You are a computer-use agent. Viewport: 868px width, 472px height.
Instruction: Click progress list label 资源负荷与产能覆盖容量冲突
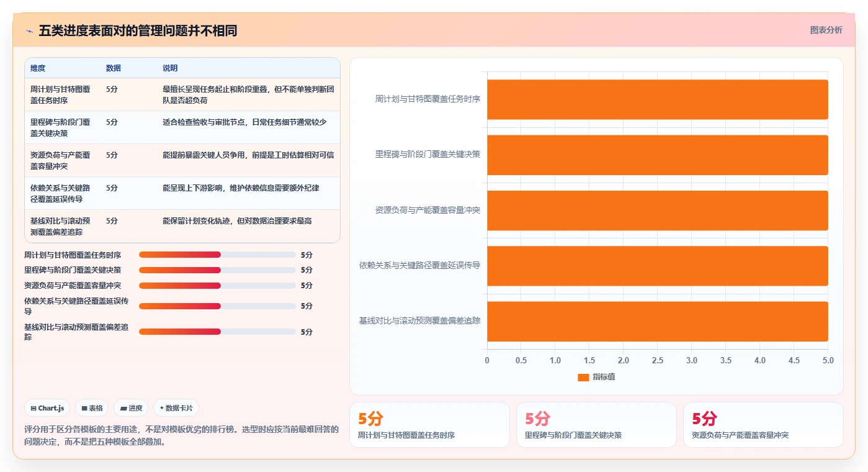pos(73,286)
